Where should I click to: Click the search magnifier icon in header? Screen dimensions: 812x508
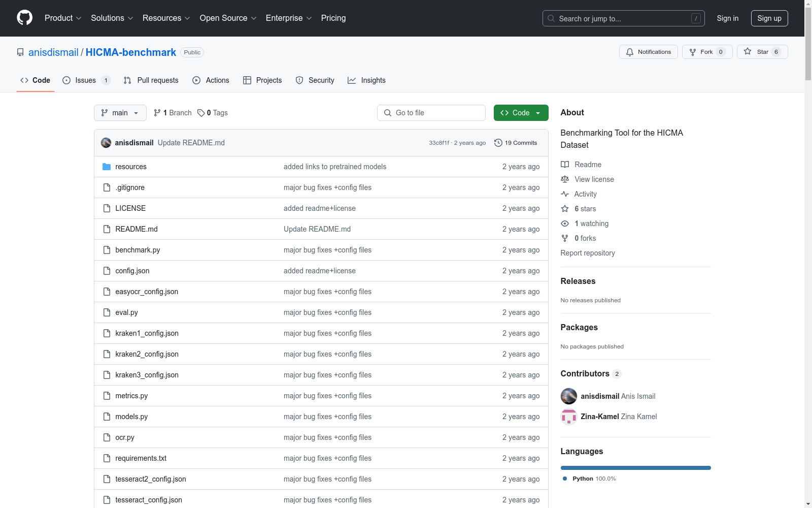551,18
